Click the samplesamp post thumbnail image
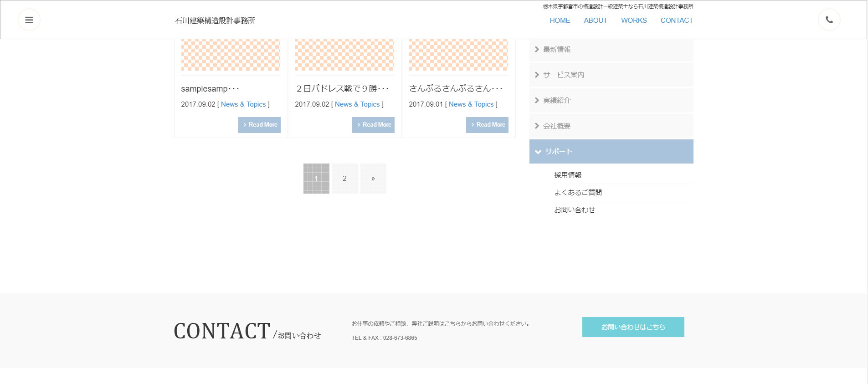This screenshot has width=868, height=384. tap(231, 55)
